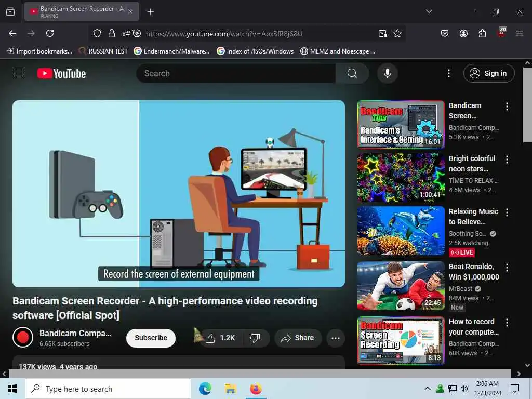Open Firefox account icon
532x399 pixels.
(x=463, y=33)
